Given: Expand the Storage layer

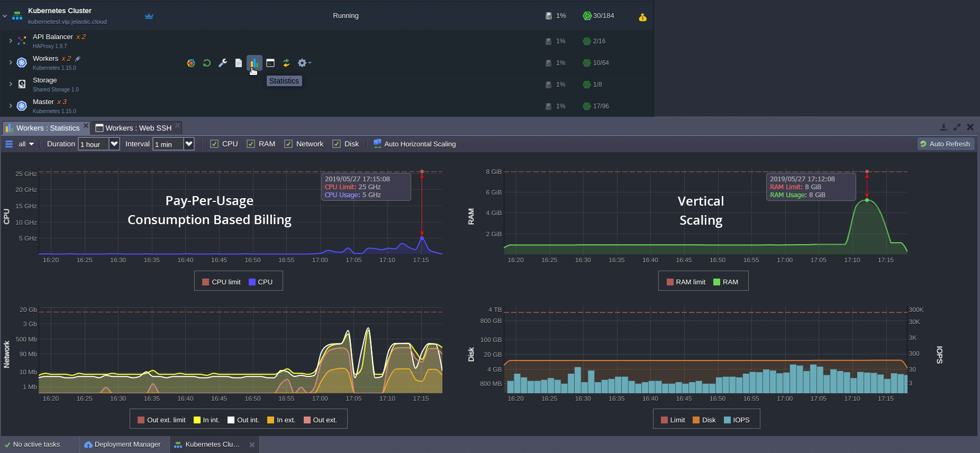Looking at the screenshot, I should 11,84.
